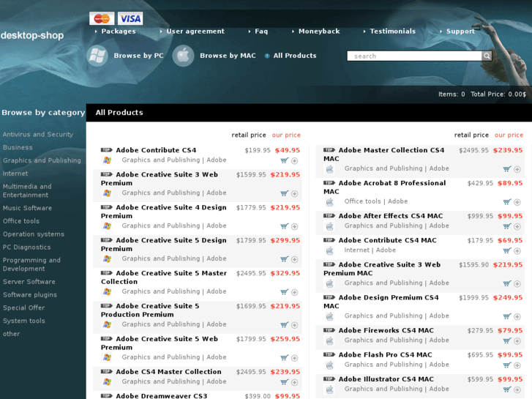Image resolution: width=532 pixels, height=399 pixels.
Task: Add Adobe Creative Suite 5 Design Premium to cart
Action: coord(285,259)
